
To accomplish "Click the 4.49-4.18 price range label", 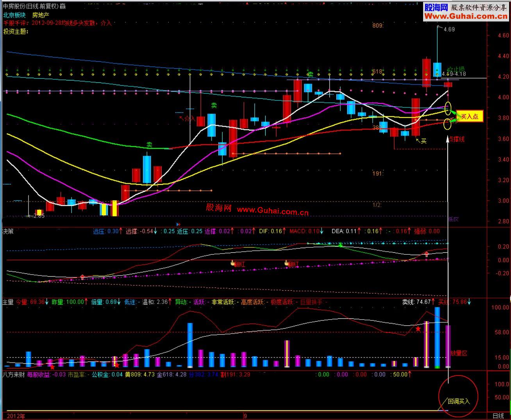I will click(454, 74).
